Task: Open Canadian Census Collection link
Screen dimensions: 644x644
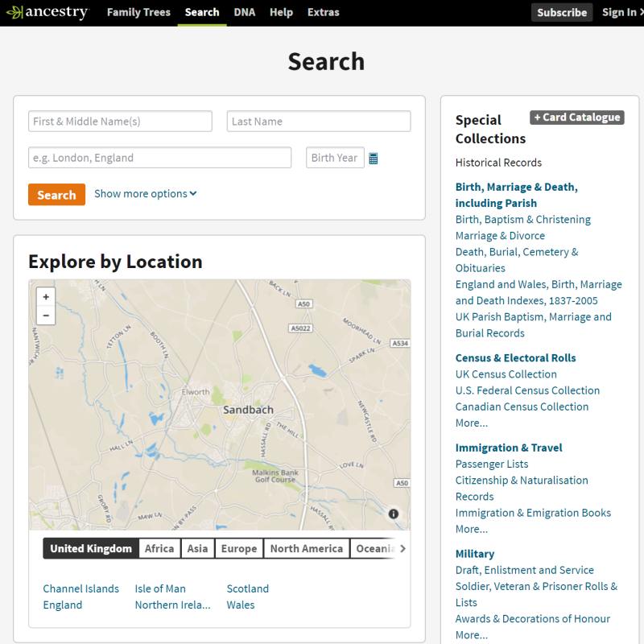Action: [x=522, y=407]
